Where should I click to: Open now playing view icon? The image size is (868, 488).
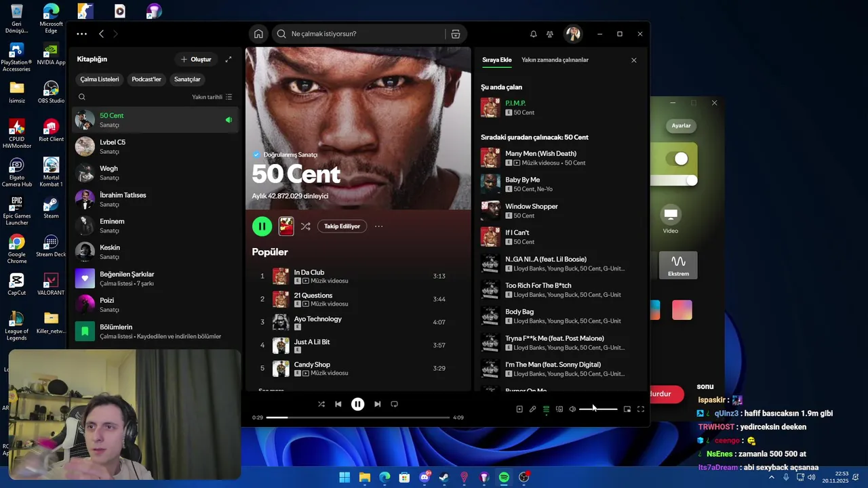(519, 409)
